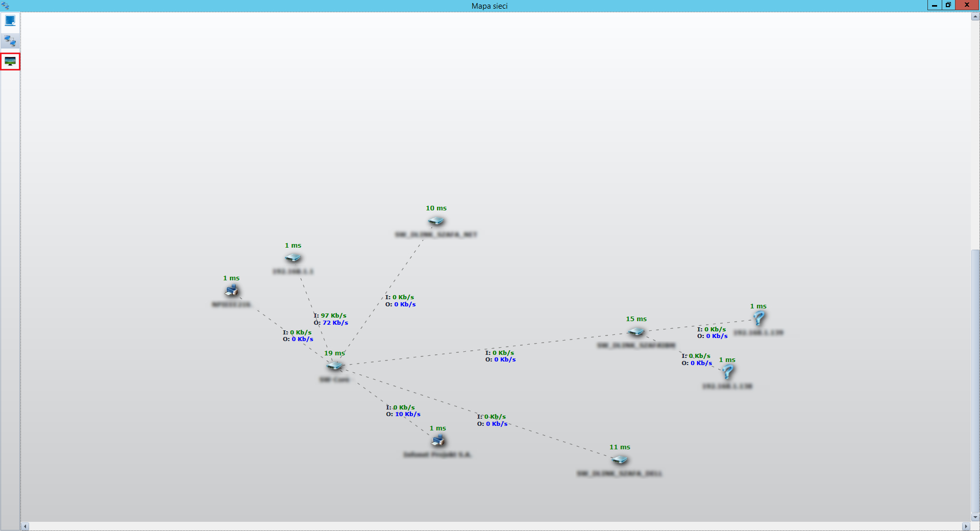Select the upper unknown device question mark
This screenshot has height=531, width=980.
point(759,319)
